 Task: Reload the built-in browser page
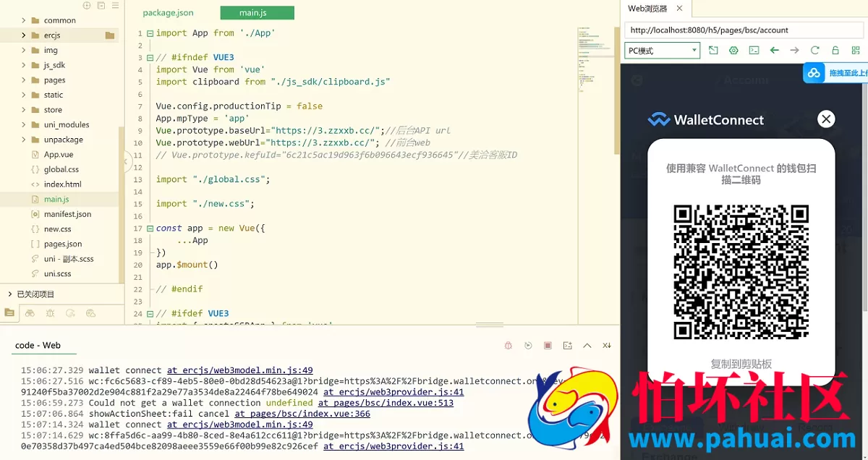click(x=814, y=51)
